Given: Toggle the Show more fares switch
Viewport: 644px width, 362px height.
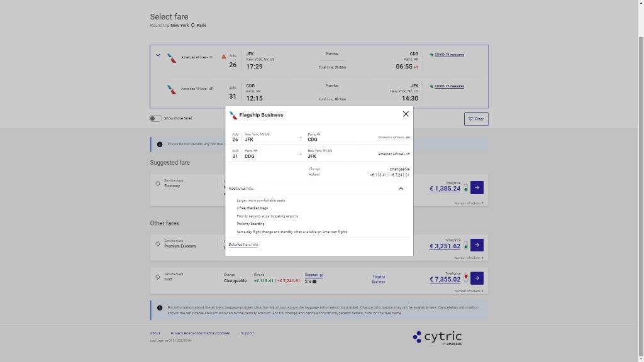Looking at the screenshot, I should (155, 118).
